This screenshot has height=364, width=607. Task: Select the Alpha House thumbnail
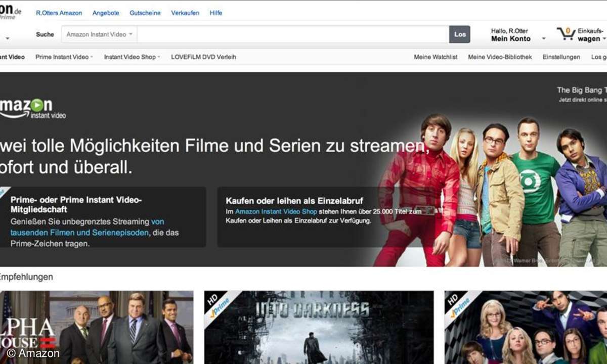97,327
